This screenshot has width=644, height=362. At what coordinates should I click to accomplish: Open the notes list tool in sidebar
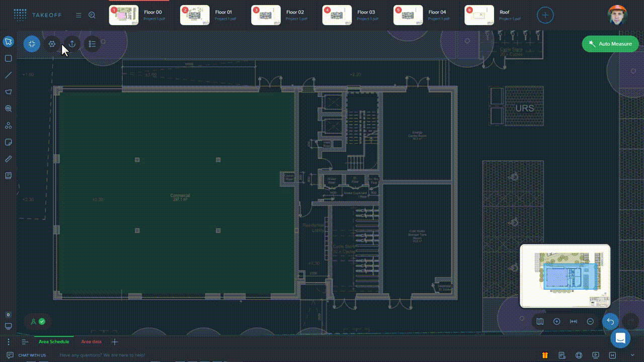8,175
